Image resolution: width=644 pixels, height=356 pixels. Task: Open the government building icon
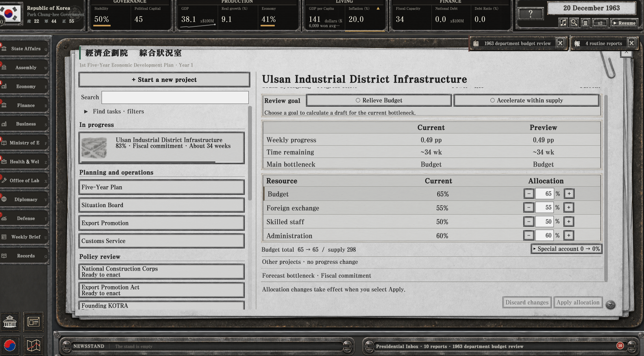10,323
